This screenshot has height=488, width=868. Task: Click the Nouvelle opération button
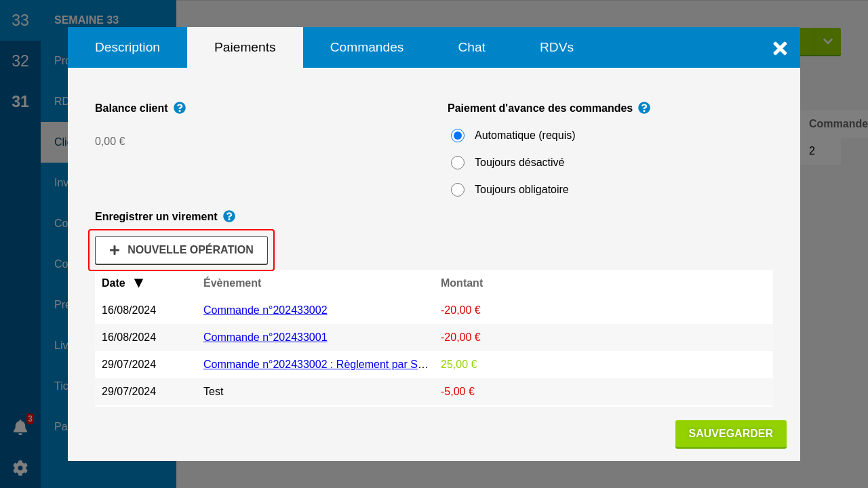181,250
